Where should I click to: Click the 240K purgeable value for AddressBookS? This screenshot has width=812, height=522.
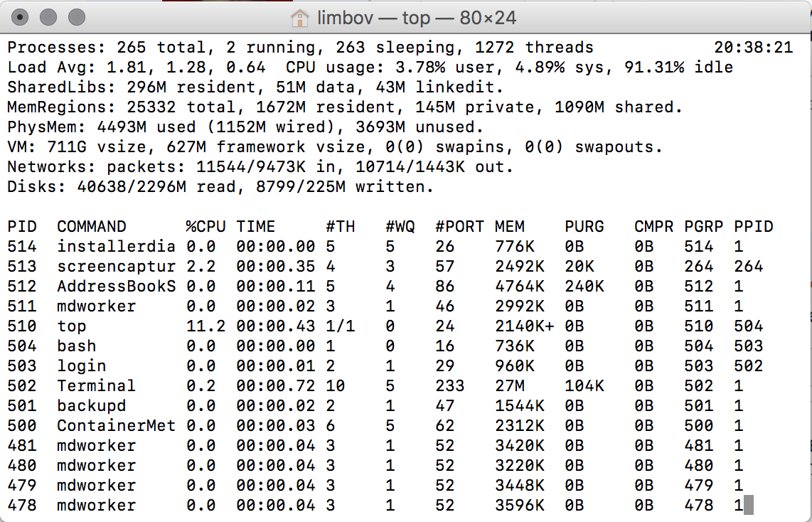click(x=584, y=287)
